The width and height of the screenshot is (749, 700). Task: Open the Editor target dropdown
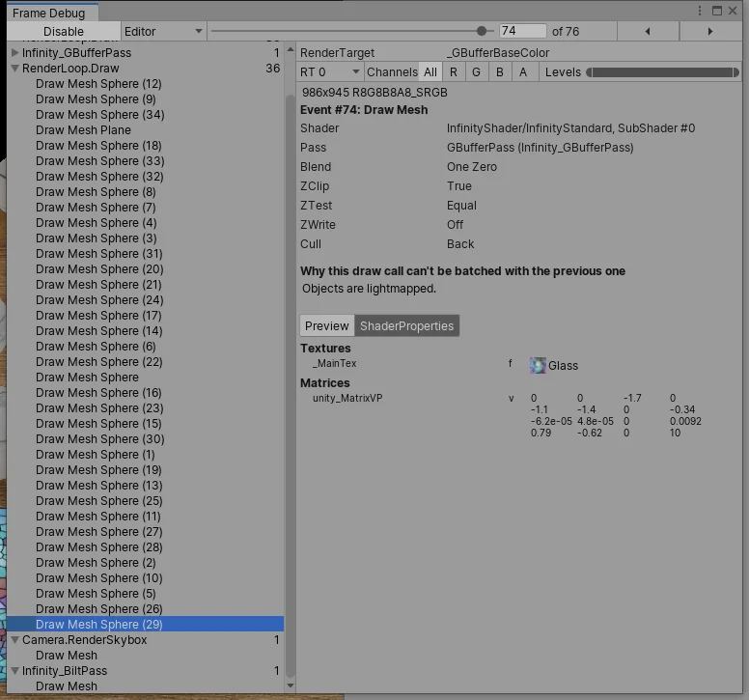coord(163,32)
